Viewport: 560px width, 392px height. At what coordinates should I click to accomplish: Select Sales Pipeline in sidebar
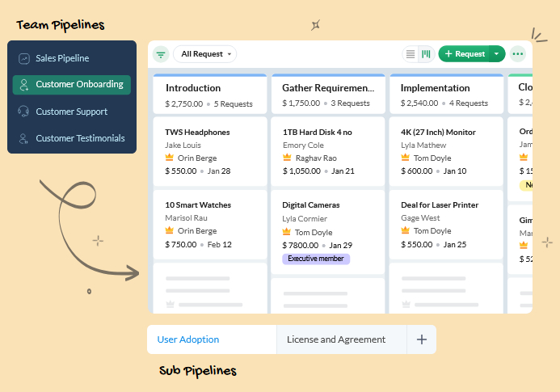[71, 59]
